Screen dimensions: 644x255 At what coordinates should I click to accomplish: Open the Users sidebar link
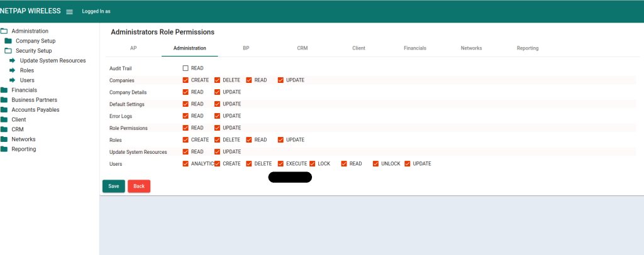pyautogui.click(x=27, y=80)
